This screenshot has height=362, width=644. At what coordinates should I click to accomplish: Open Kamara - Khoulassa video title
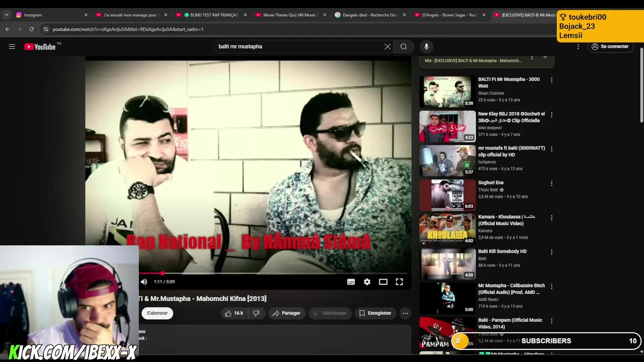507,220
